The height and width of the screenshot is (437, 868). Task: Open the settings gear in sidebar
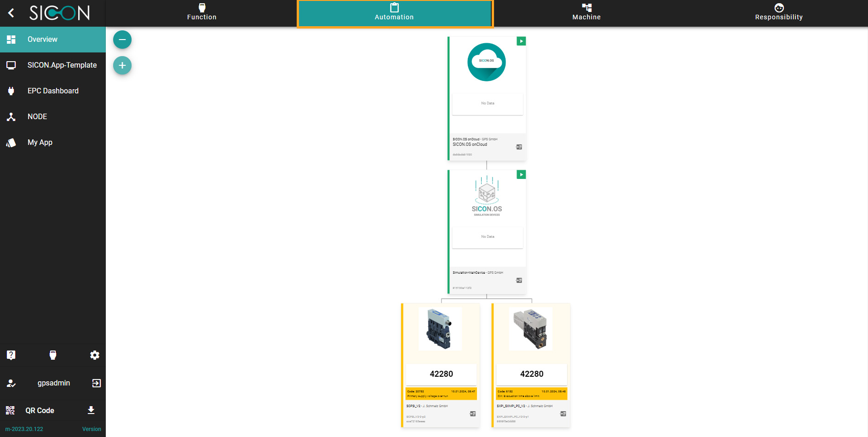[95, 355]
